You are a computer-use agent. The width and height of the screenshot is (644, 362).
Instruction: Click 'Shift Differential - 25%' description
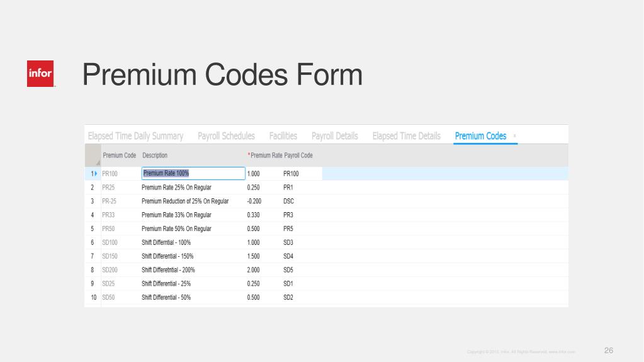(166, 284)
